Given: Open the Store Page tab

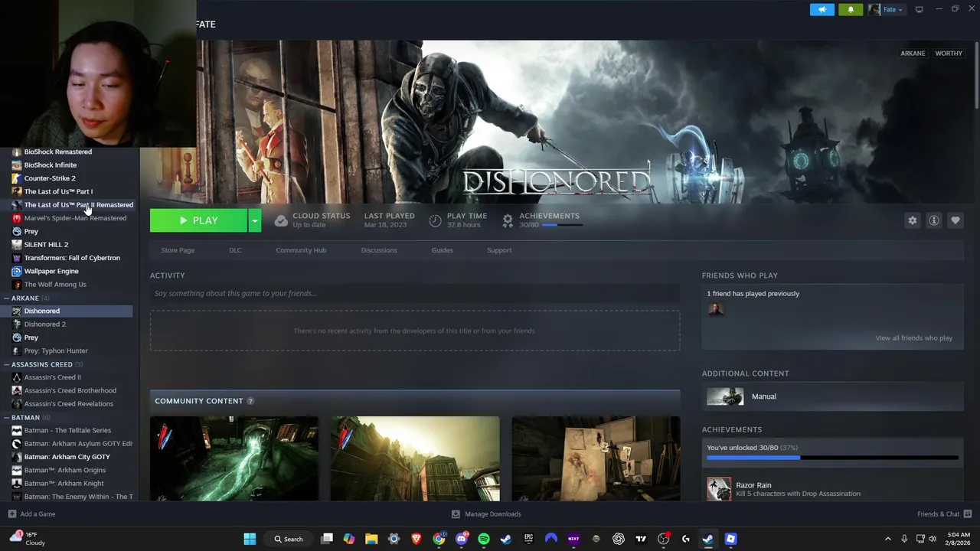Looking at the screenshot, I should 178,250.
